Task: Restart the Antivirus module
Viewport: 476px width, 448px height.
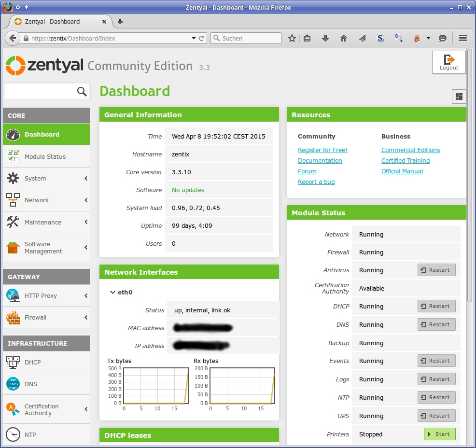Action: click(436, 270)
